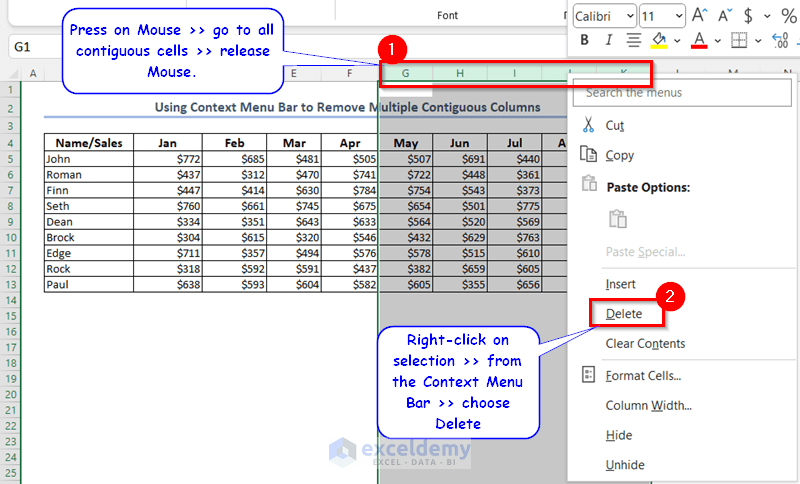Click the Apr header cell
This screenshot has height=484, width=800.
click(350, 143)
